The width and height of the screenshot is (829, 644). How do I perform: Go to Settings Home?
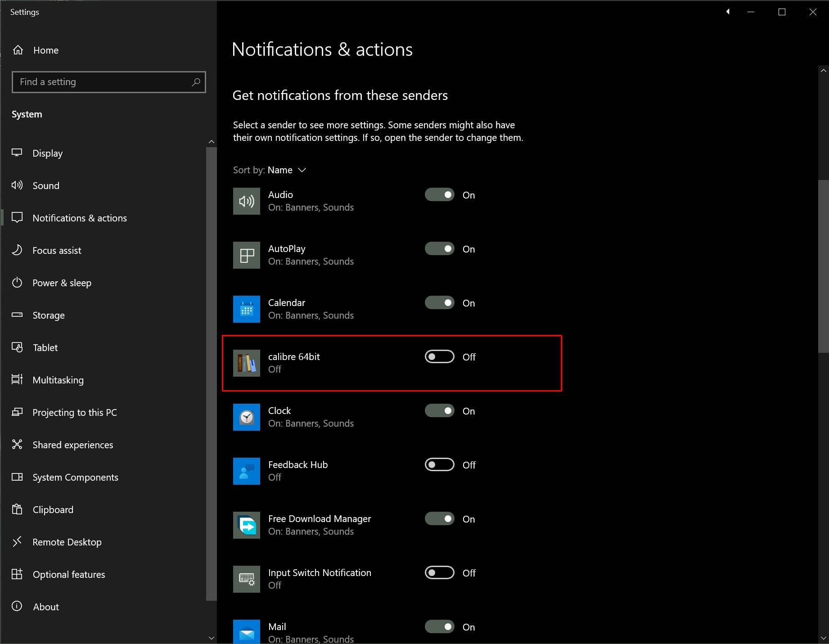coord(45,50)
